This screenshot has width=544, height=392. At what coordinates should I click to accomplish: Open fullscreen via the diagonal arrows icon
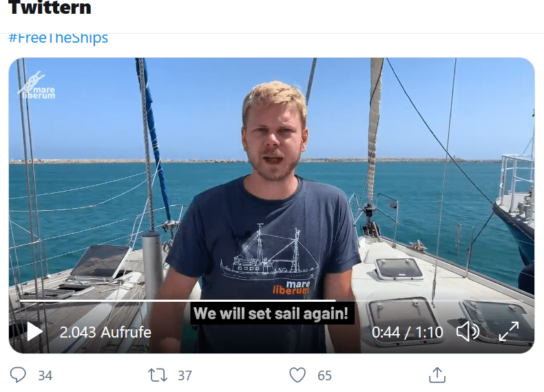point(509,331)
